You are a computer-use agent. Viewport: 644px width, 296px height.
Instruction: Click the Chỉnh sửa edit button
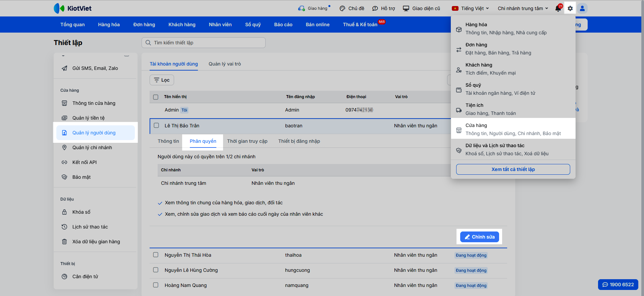[x=479, y=237]
